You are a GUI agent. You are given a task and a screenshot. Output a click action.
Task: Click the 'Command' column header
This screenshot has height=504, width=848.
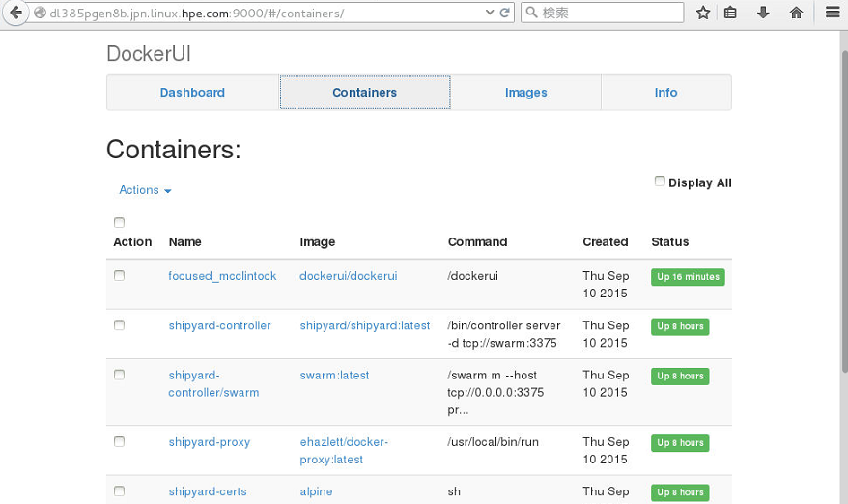point(477,241)
